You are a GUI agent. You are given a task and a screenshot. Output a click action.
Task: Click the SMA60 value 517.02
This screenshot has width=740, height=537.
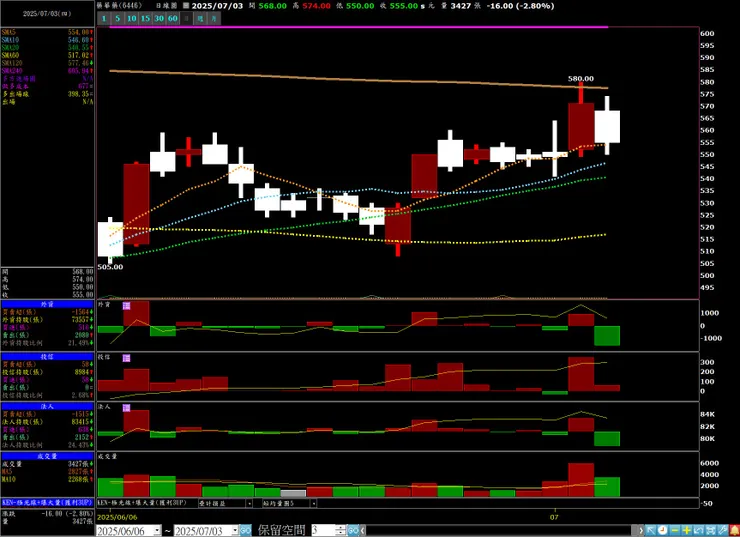coord(78,55)
